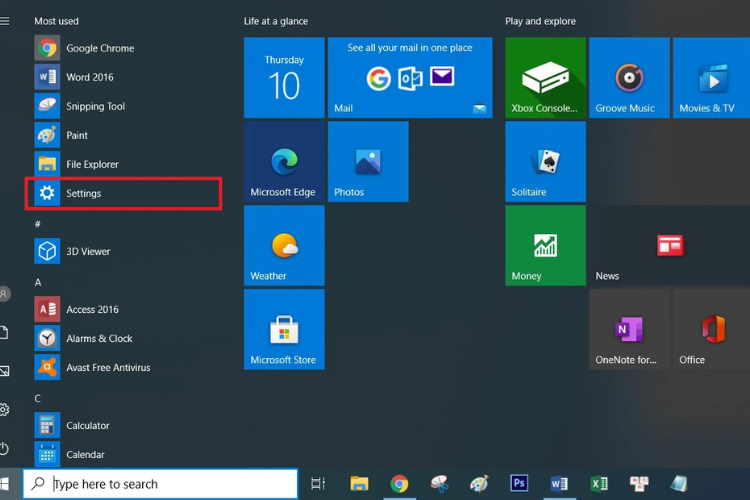Open the Thursday 10 calendar tile
Viewport: 750px width, 500px height.
coord(284,78)
